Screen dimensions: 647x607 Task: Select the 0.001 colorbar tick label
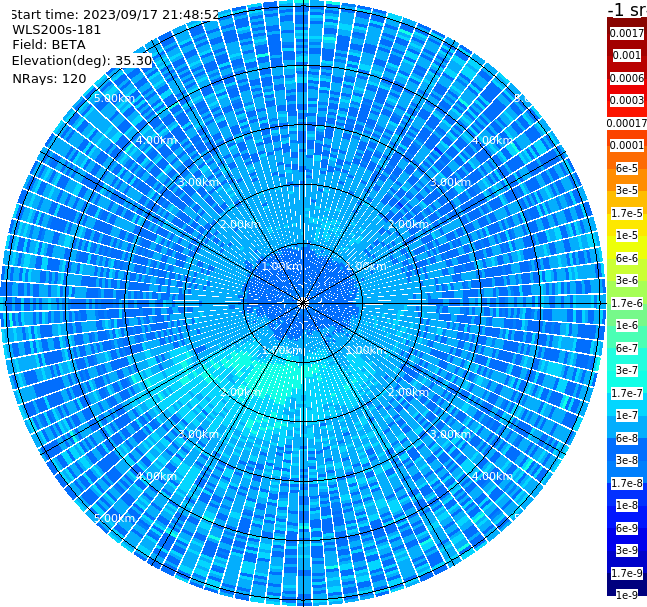point(627,55)
